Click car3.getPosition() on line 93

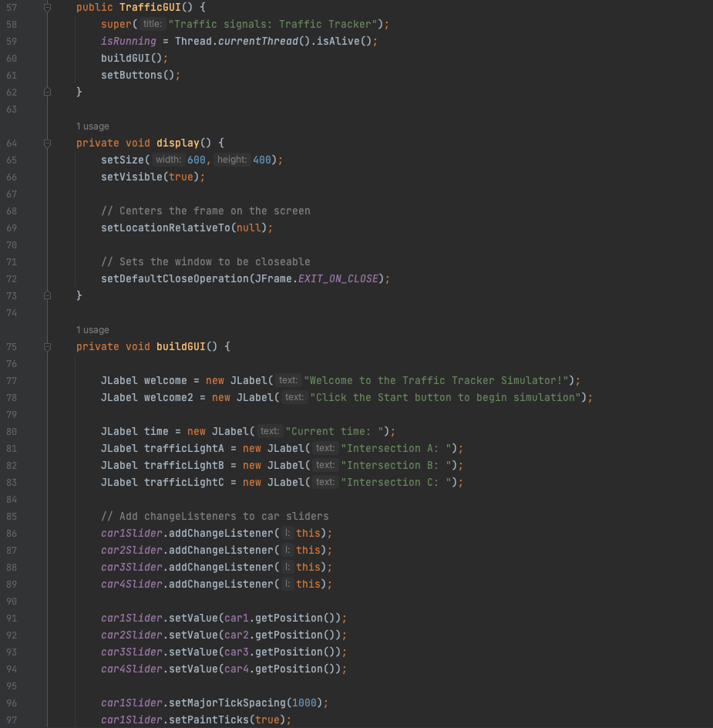(x=280, y=652)
